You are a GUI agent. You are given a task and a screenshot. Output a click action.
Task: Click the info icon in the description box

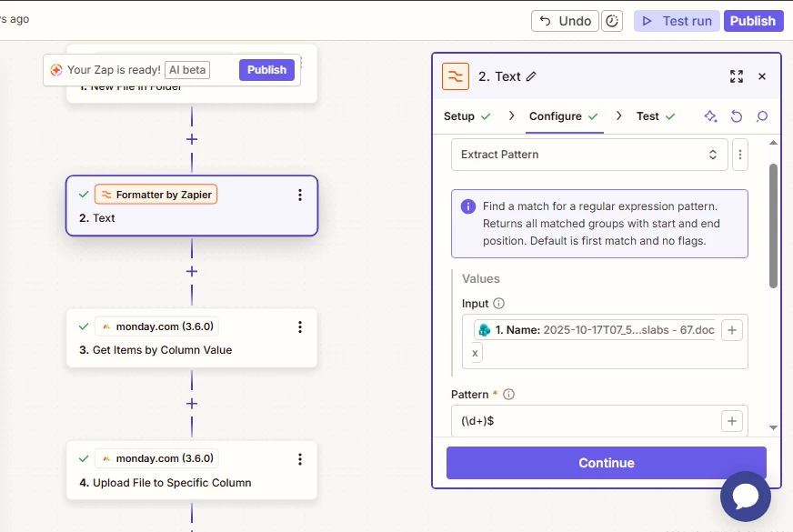tap(468, 206)
